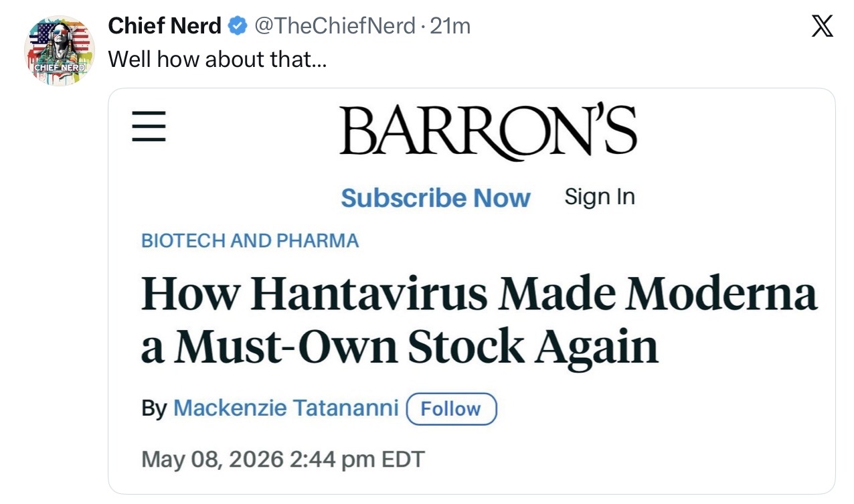Click Sign In

[600, 197]
